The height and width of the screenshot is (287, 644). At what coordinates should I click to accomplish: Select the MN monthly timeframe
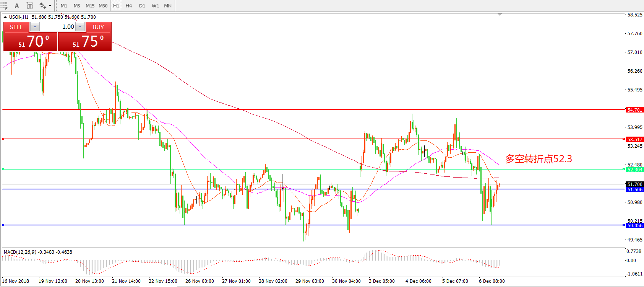168,6
